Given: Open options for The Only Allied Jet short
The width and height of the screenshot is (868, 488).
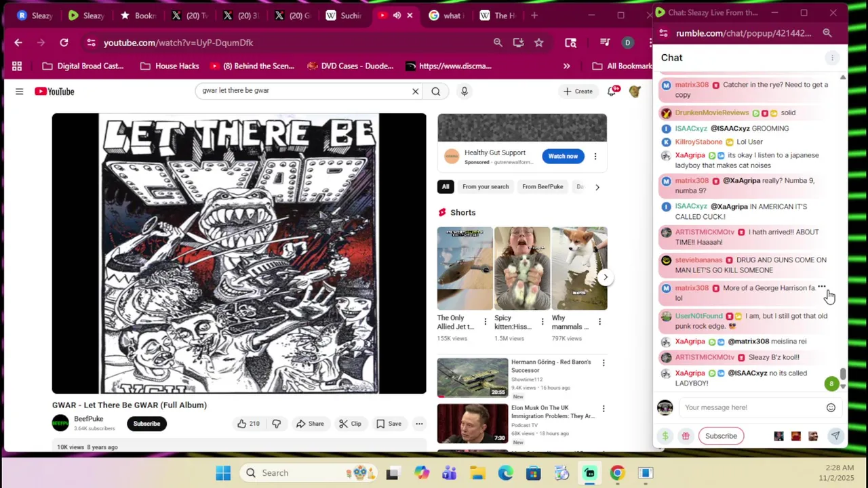Looking at the screenshot, I should (485, 321).
